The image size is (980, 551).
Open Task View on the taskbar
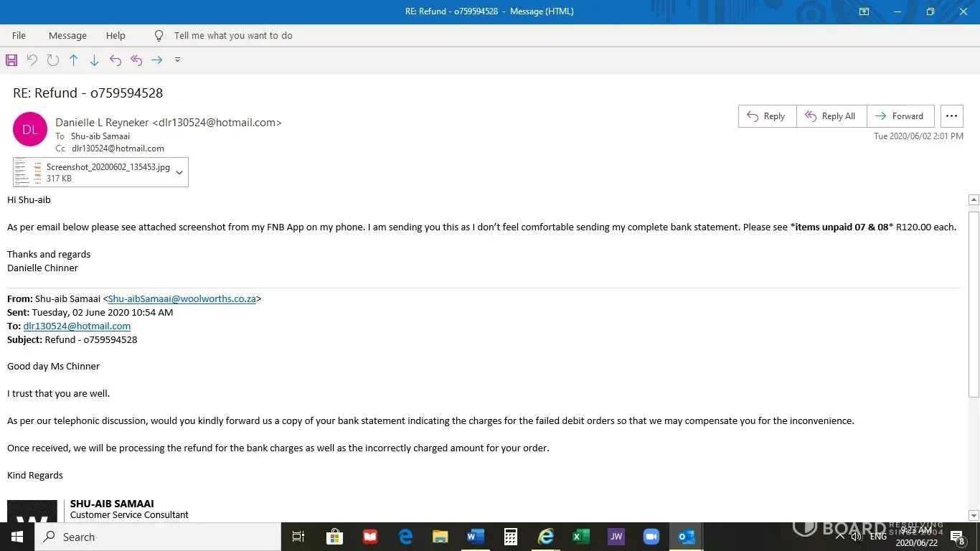tap(298, 537)
